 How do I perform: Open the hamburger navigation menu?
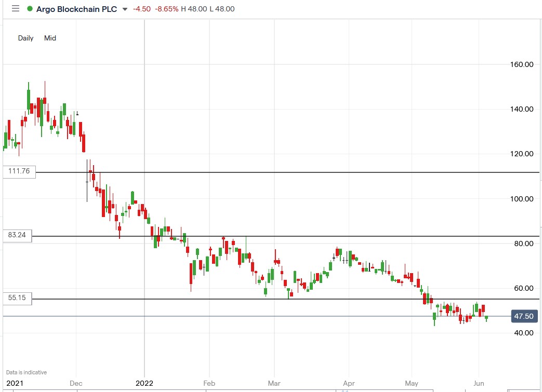(15, 8)
